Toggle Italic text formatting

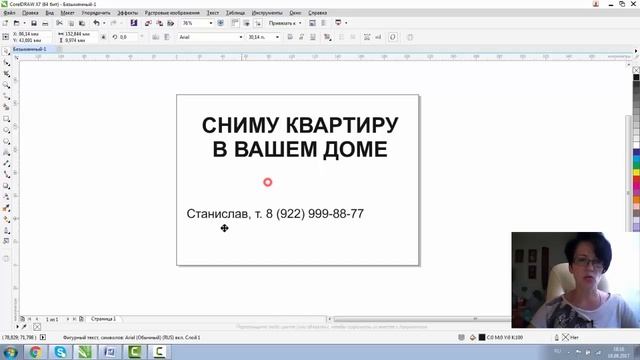pyautogui.click(x=301, y=37)
